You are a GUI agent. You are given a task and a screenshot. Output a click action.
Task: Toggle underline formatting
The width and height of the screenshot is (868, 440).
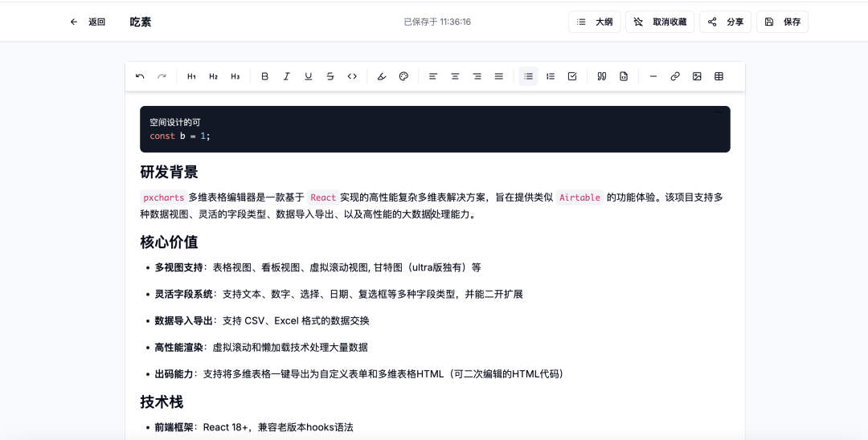point(309,76)
